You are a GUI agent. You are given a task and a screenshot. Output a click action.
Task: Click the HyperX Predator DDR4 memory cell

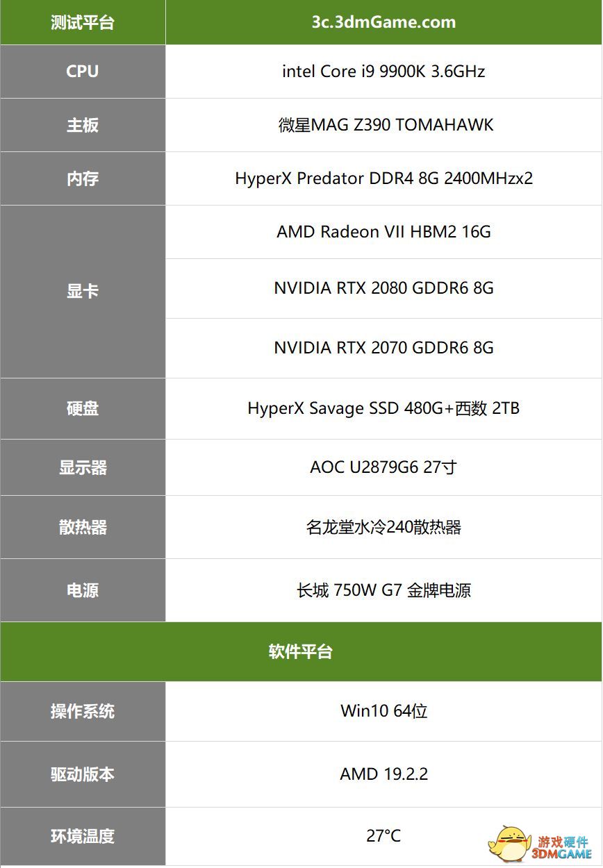[x=384, y=178]
